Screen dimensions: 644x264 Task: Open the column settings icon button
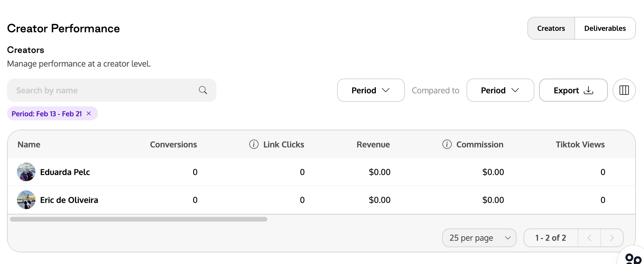[624, 90]
